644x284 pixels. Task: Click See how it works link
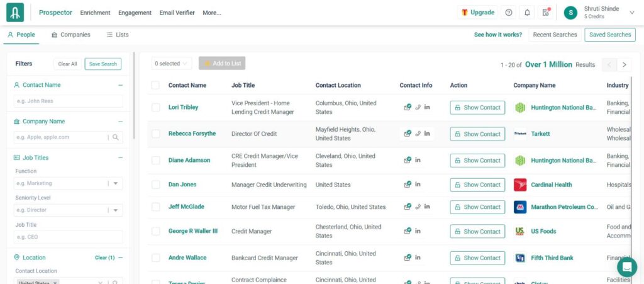(x=498, y=35)
